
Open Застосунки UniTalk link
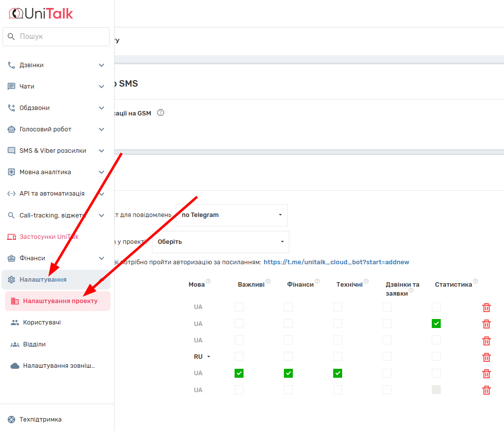[x=49, y=237]
